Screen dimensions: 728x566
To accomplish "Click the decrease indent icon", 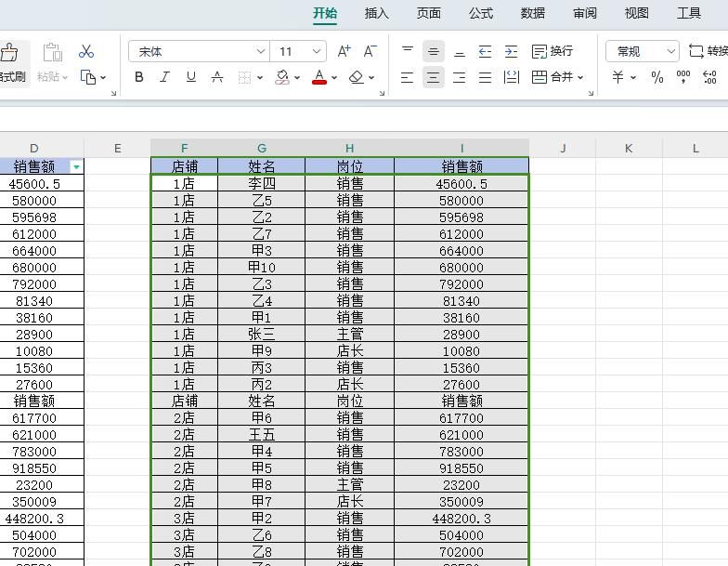I will pyautogui.click(x=485, y=51).
